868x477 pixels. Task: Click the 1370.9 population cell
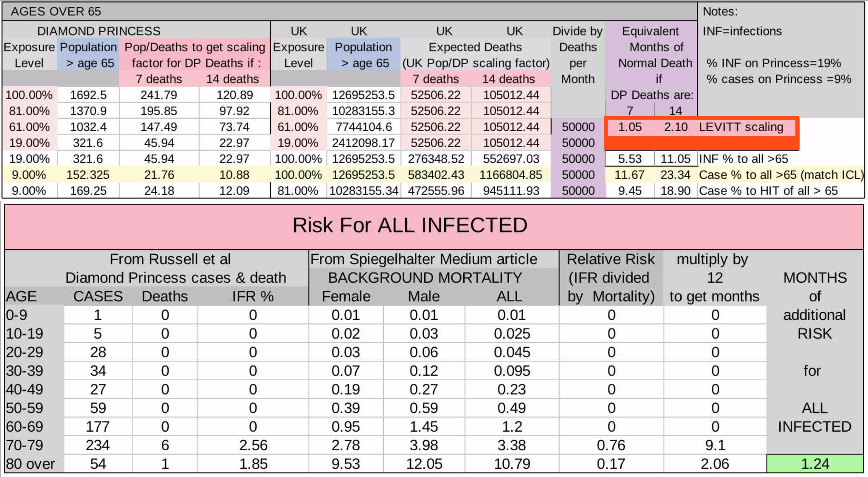click(x=88, y=111)
